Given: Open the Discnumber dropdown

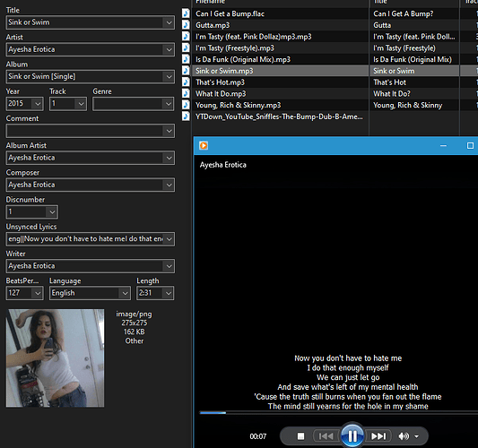Looking at the screenshot, I should coord(52,212).
